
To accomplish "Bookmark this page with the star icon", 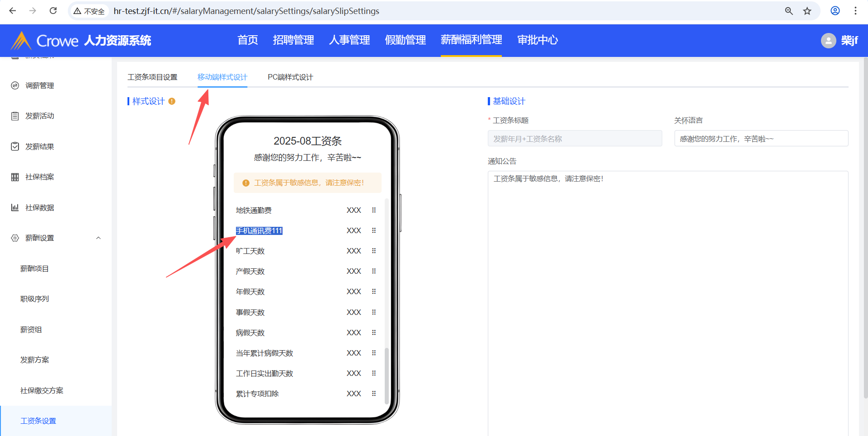I will pyautogui.click(x=807, y=11).
